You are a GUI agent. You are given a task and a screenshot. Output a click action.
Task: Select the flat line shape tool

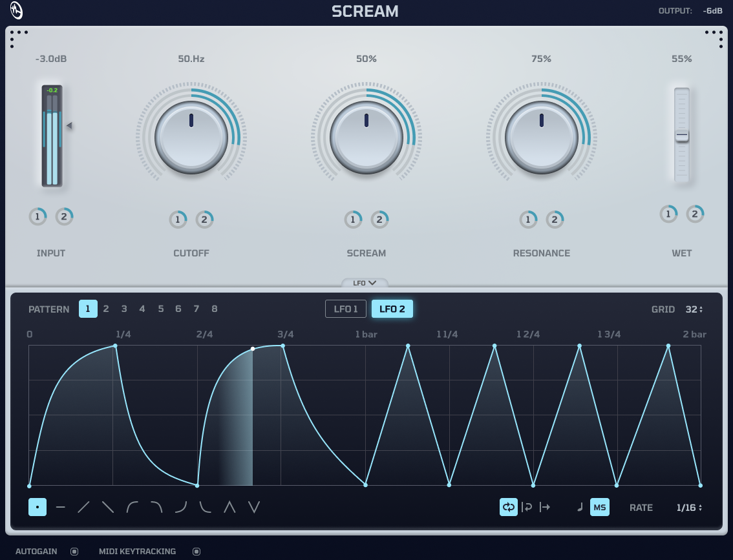61,508
